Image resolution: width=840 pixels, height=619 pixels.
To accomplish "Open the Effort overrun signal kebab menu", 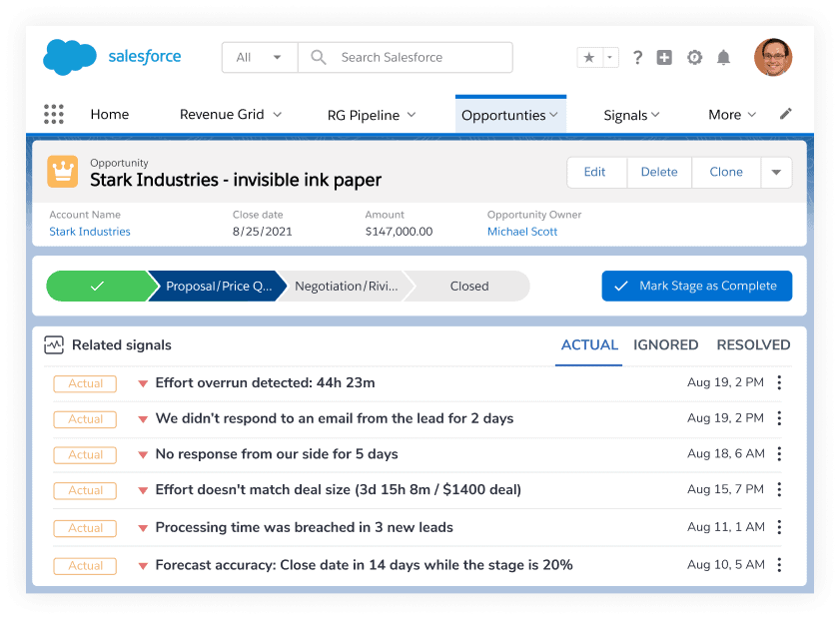I will click(x=779, y=382).
